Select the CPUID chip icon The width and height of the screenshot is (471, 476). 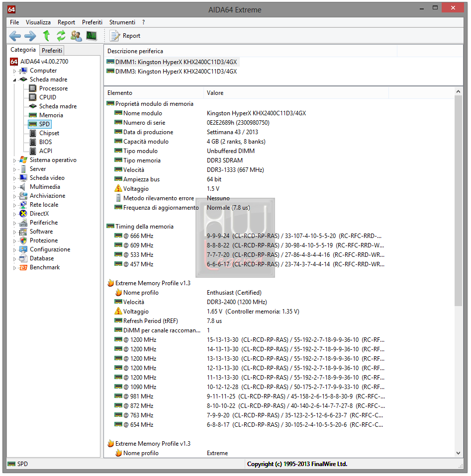click(32, 97)
